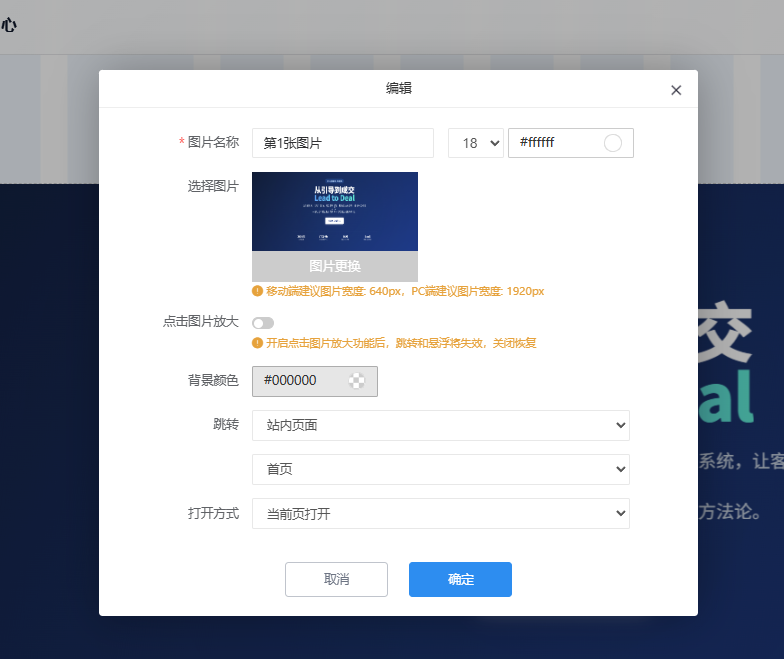Viewport: 784px width, 659px height.
Task: Click the 移动端建议图片宽度 hint text
Action: pyautogui.click(x=405, y=291)
